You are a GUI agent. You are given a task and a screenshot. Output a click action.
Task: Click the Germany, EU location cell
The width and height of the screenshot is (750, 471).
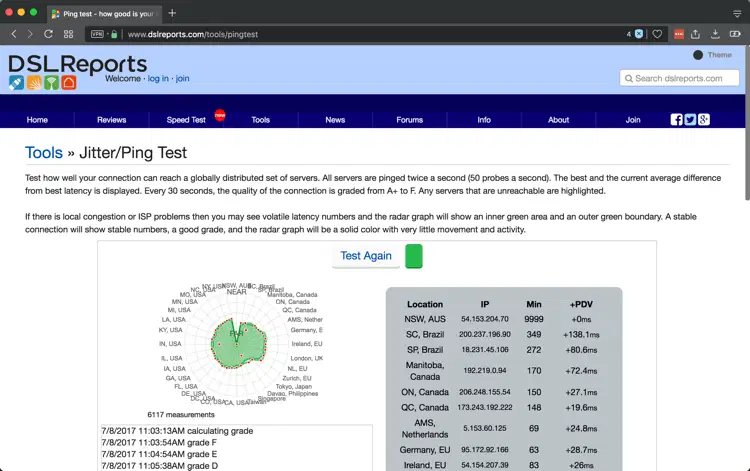(x=425, y=450)
